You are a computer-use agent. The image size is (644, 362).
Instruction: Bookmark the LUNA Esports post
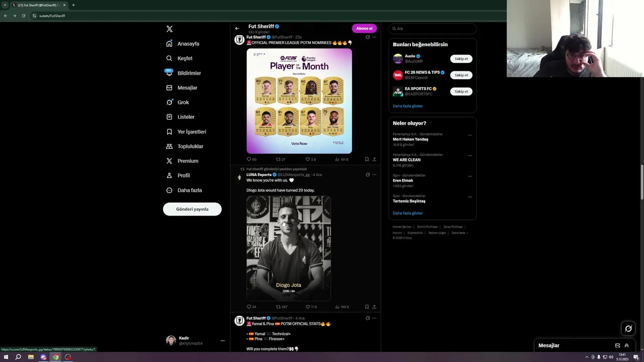click(x=367, y=307)
